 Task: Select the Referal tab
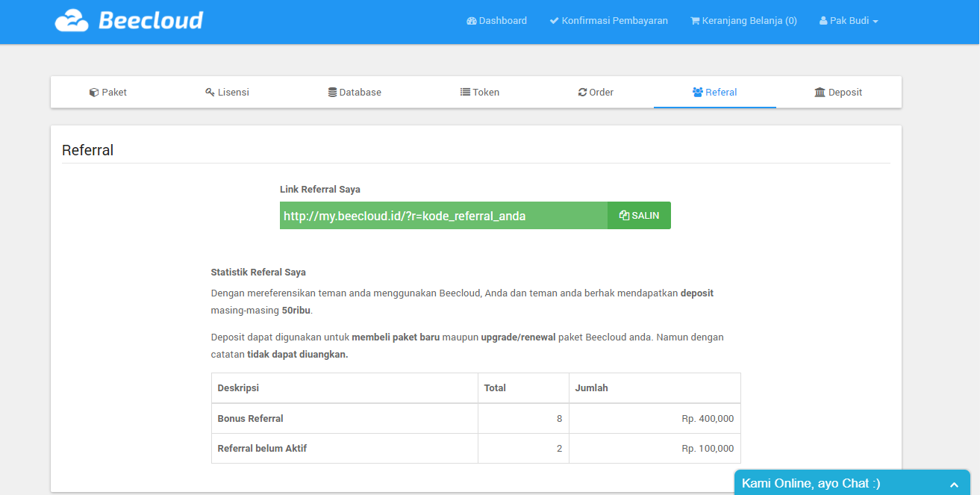pos(715,93)
